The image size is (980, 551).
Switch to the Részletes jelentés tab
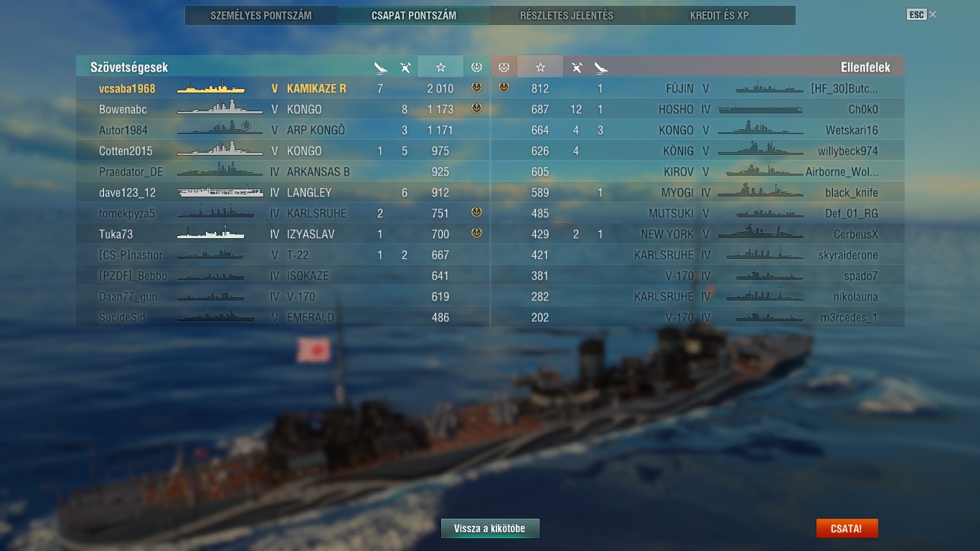[567, 15]
